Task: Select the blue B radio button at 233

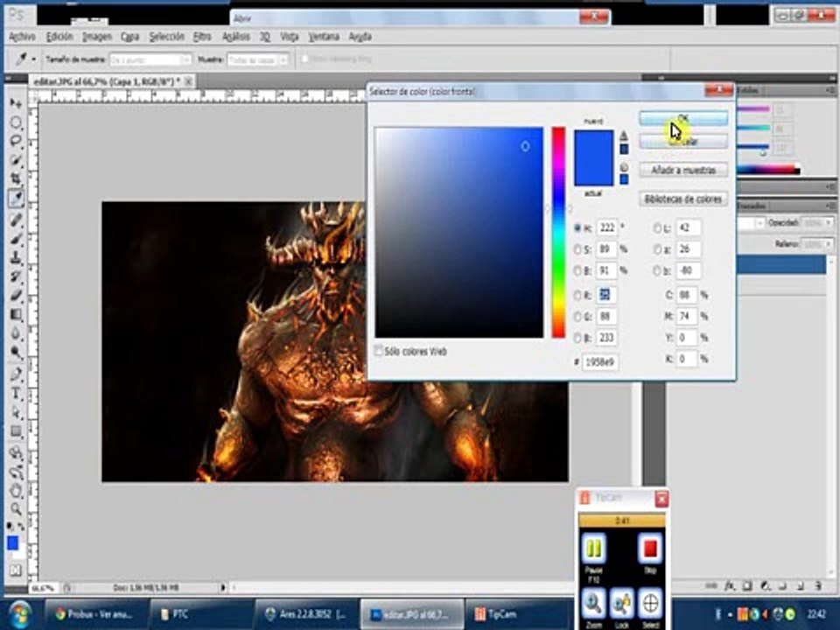Action: (577, 338)
